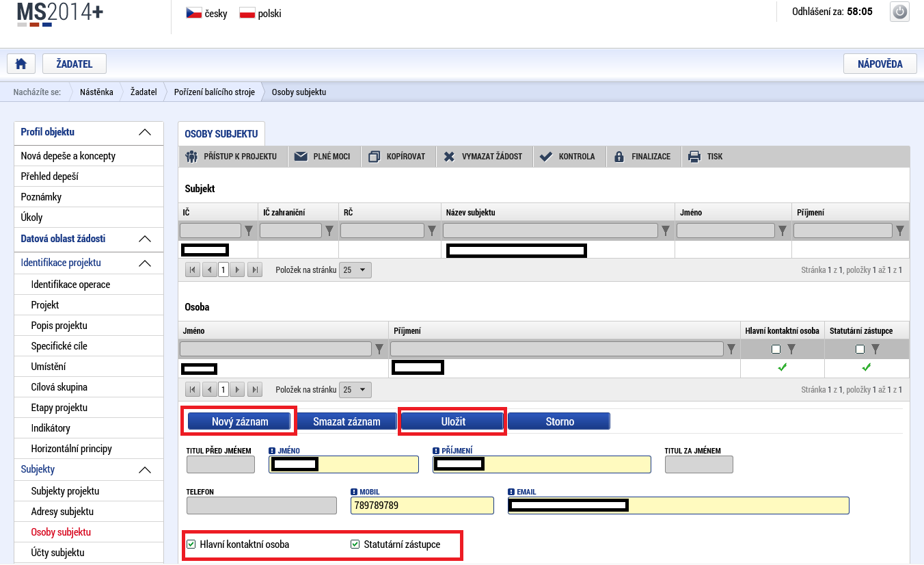This screenshot has height=565, width=924.
Task: Click Vymazat žádost in the toolbar
Action: click(483, 157)
